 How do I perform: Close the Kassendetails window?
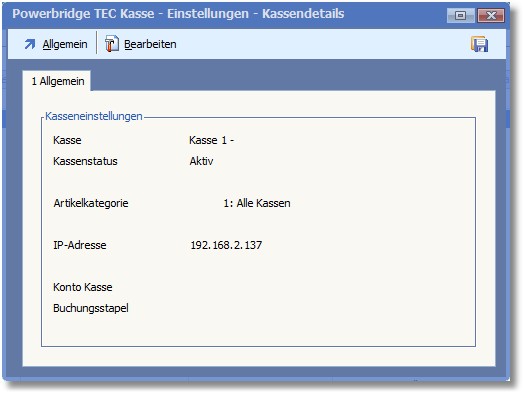(x=491, y=15)
